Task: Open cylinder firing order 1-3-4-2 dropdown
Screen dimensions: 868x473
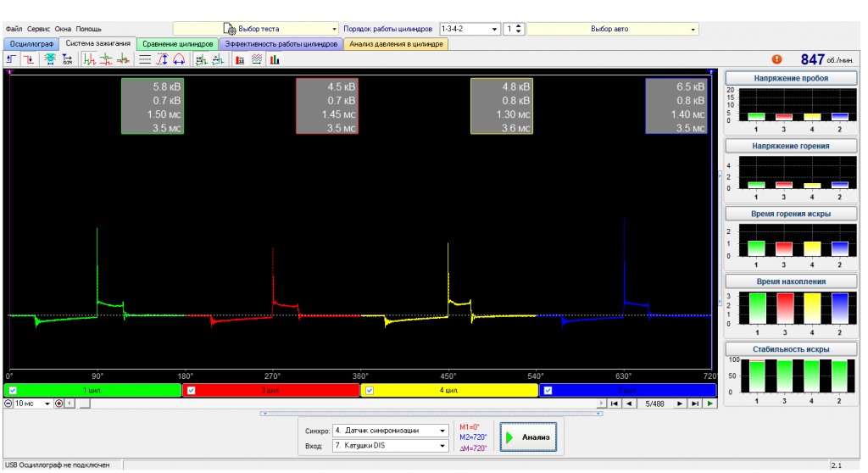Action: coord(470,29)
